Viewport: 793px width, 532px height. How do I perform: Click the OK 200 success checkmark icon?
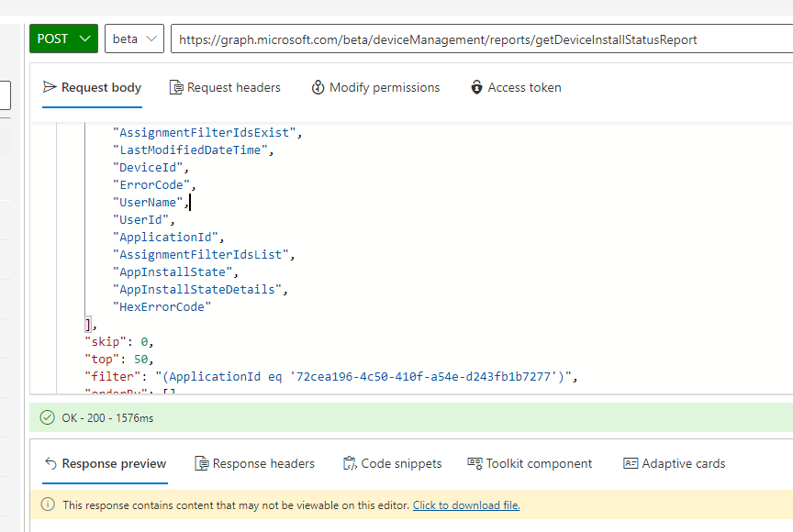pos(48,418)
